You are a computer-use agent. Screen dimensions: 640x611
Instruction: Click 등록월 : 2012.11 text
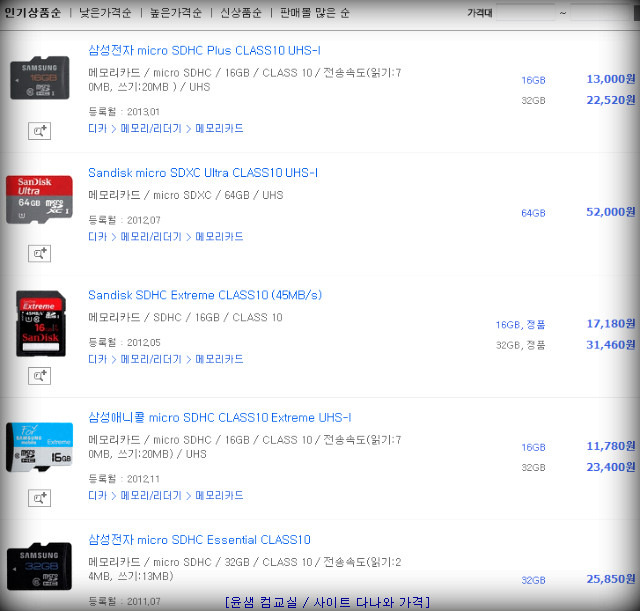(124, 479)
